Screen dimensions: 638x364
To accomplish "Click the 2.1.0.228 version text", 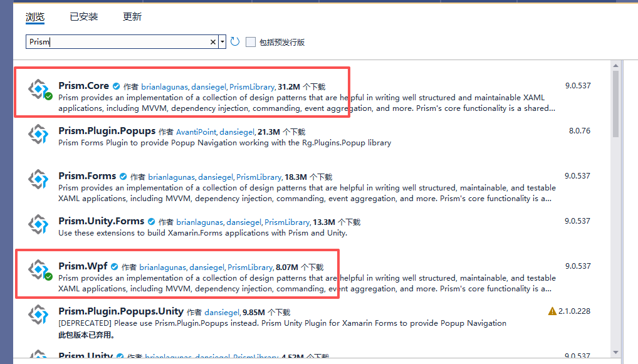I will (574, 311).
